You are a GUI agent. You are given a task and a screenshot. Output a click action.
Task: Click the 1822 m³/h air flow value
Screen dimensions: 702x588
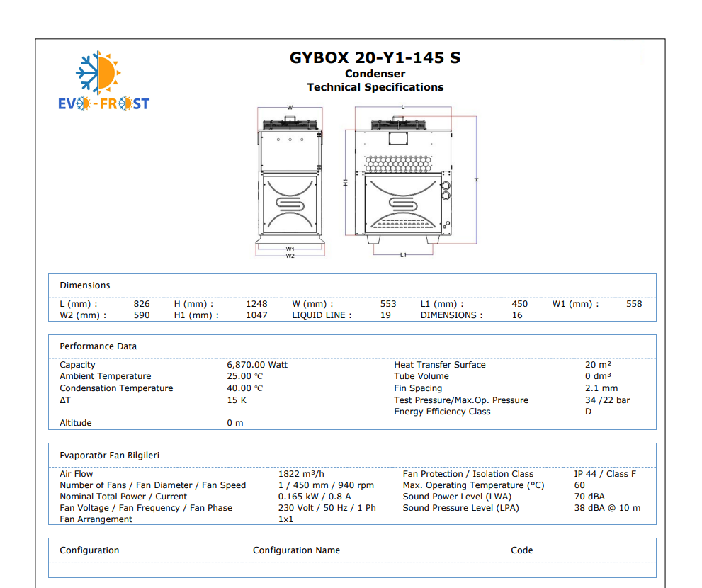pyautogui.click(x=301, y=474)
